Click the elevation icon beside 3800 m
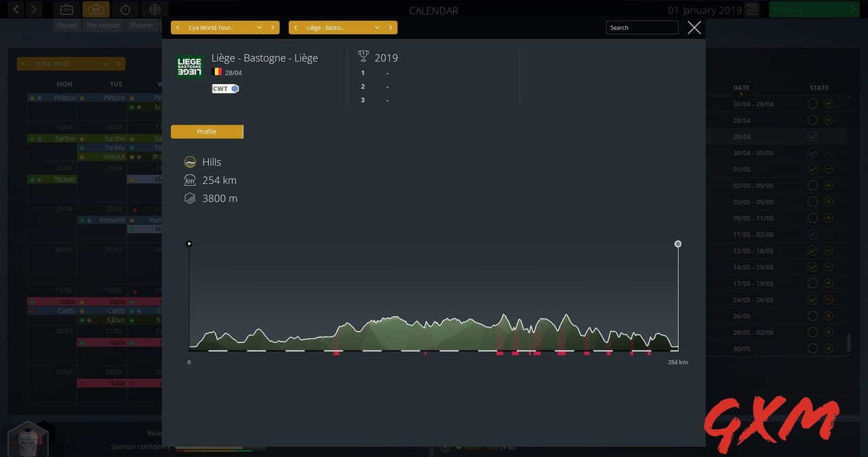This screenshot has width=868, height=457. tap(190, 198)
